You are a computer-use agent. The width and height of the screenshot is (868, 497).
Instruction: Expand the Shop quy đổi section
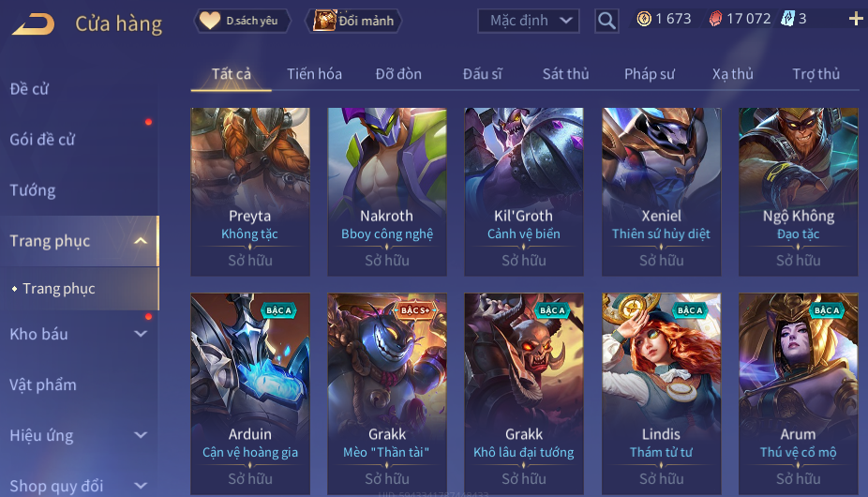click(x=141, y=486)
